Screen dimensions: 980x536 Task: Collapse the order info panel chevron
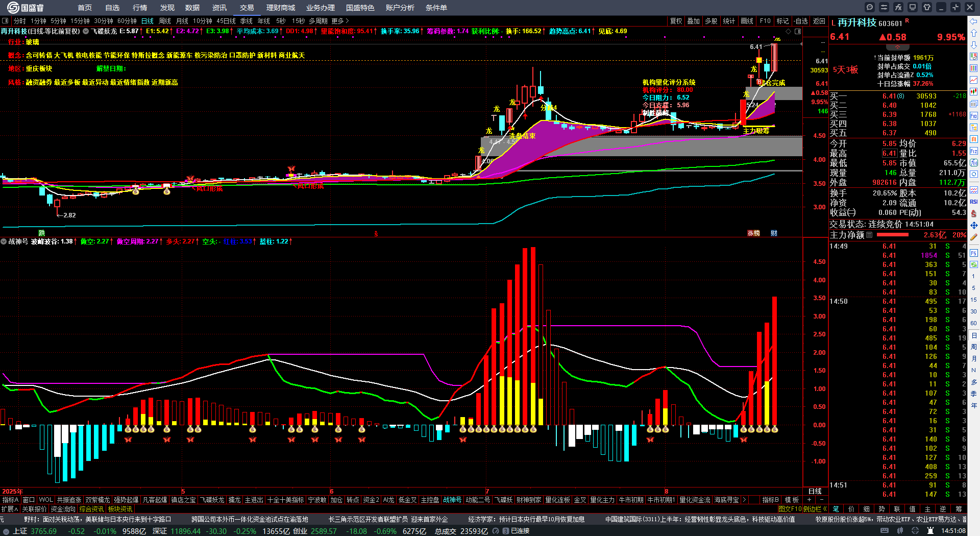(x=897, y=46)
